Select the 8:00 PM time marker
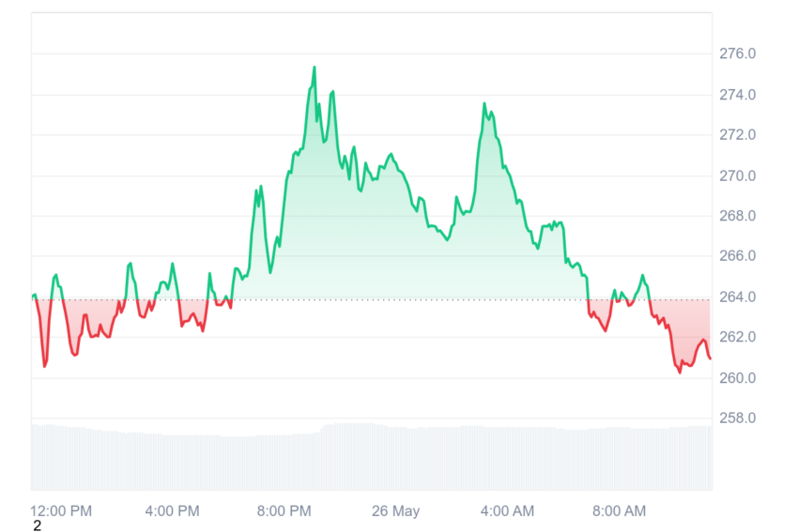798x532 pixels. [x=284, y=511]
